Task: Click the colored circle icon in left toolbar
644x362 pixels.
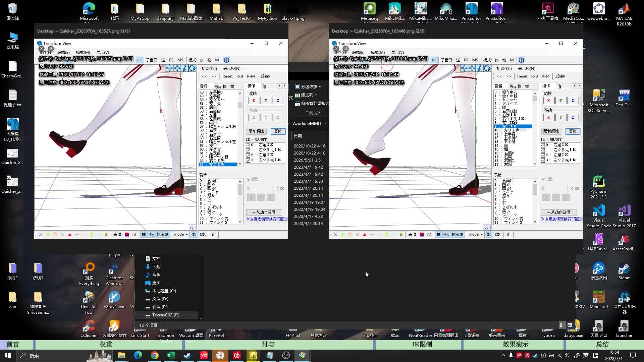Action: [x=227, y=60]
